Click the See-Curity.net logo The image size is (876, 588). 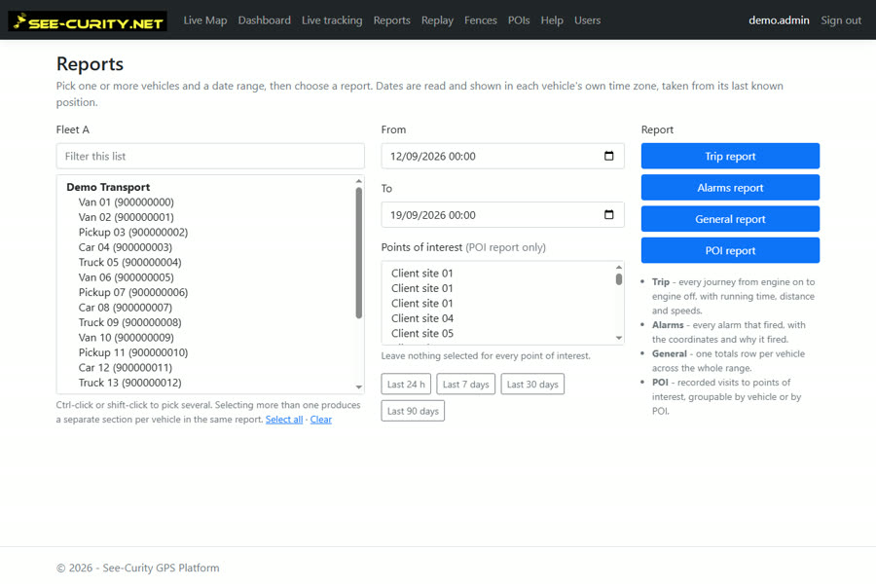coord(88,20)
